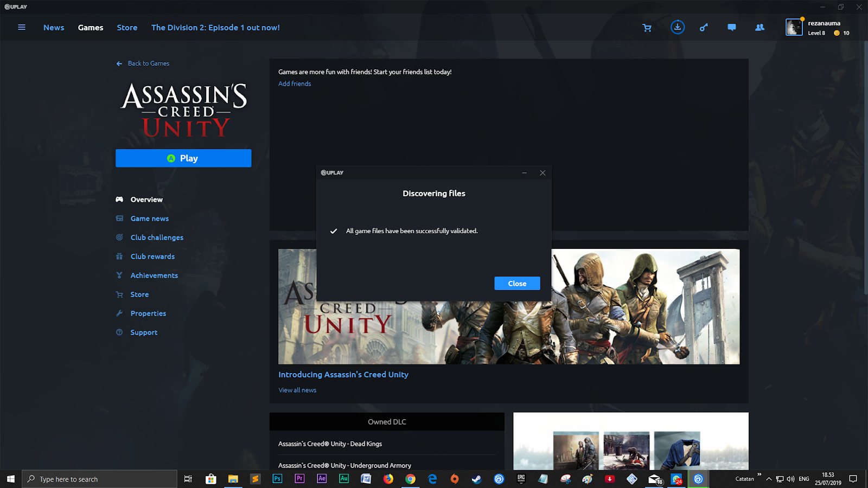
Task: Expand the taskbar toolbar overflow chevron
Action: coord(759,475)
